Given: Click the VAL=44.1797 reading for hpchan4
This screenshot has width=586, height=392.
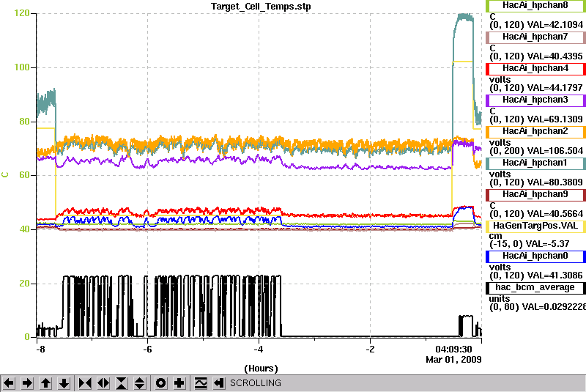Looking at the screenshot, I should click(555, 88).
